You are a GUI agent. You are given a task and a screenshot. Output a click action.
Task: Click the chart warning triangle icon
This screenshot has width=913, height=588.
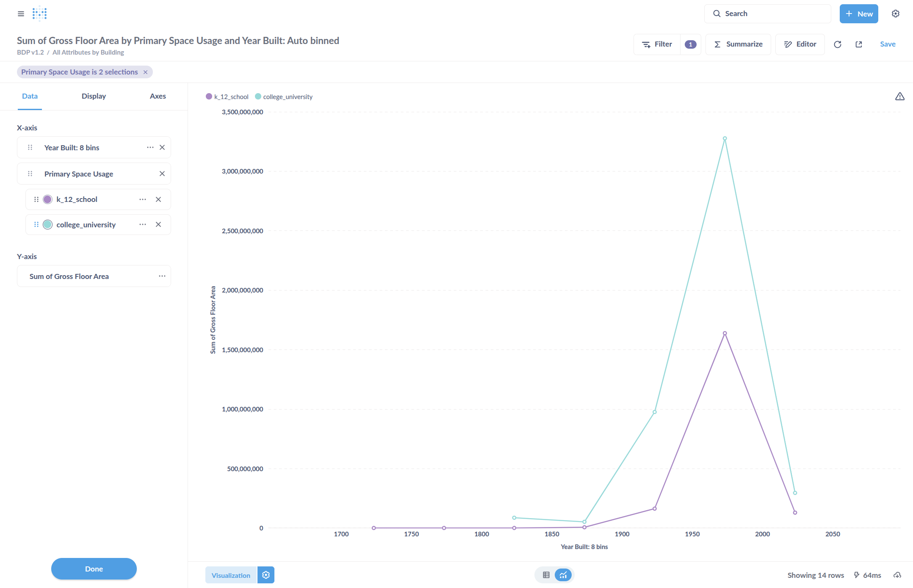tap(899, 97)
